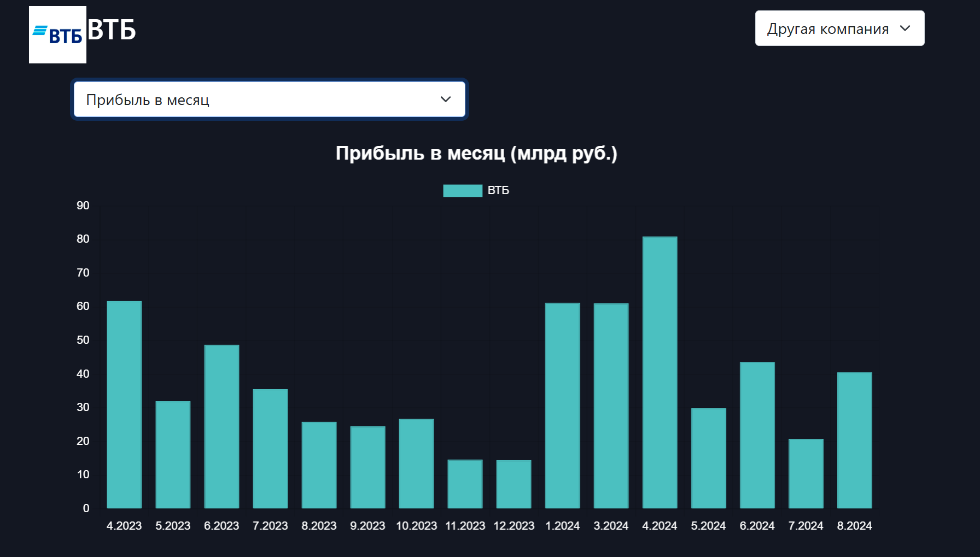This screenshot has height=557, width=980.
Task: Click the x-axis label 6.2024
Action: click(x=757, y=526)
